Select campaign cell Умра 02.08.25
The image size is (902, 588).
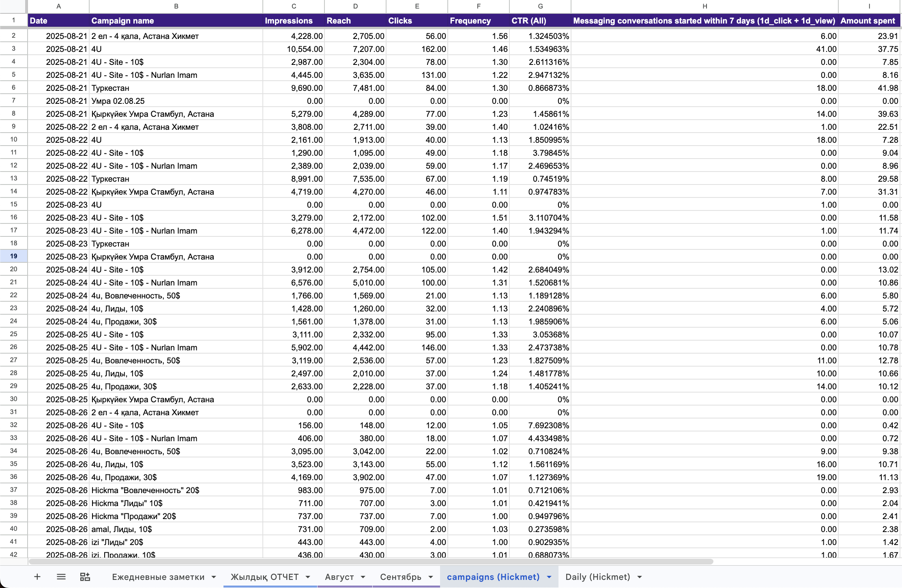176,101
